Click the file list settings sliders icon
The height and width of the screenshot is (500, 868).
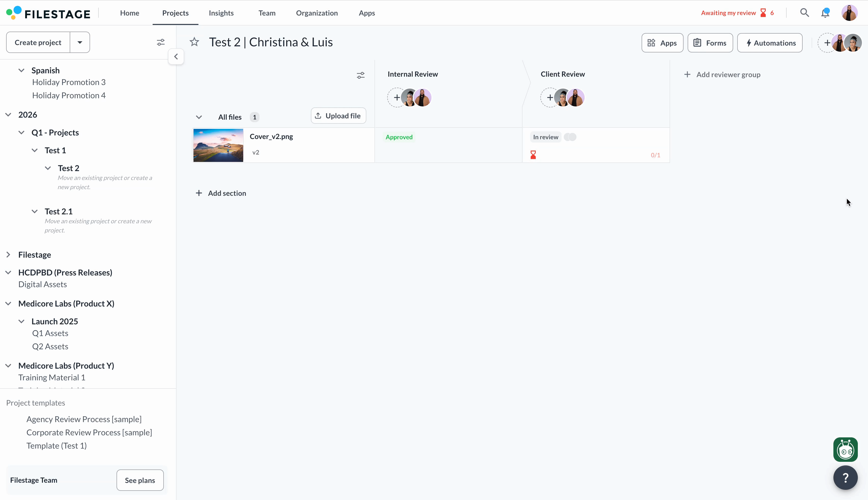point(360,75)
